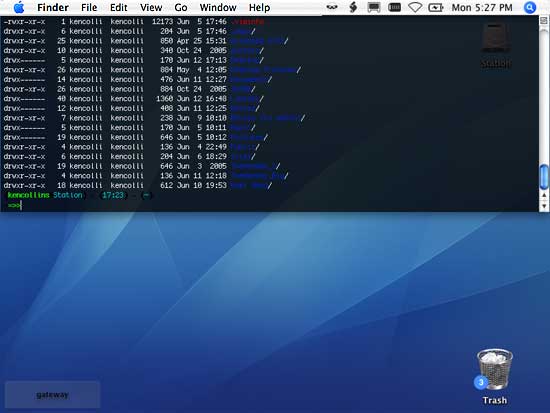This screenshot has width=550, height=413.
Task: Open the battery status menu
Action: click(436, 7)
